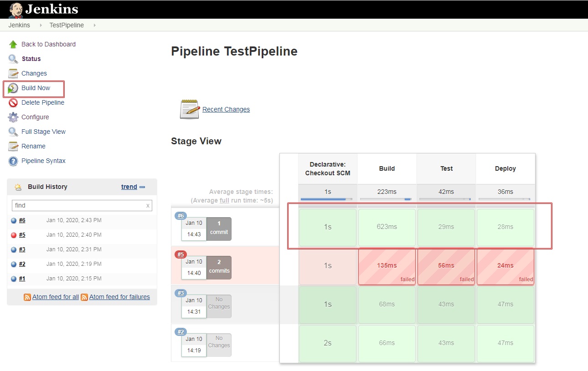This screenshot has height=371, width=588.
Task: Open the Back to Dashboard menu item
Action: click(48, 44)
